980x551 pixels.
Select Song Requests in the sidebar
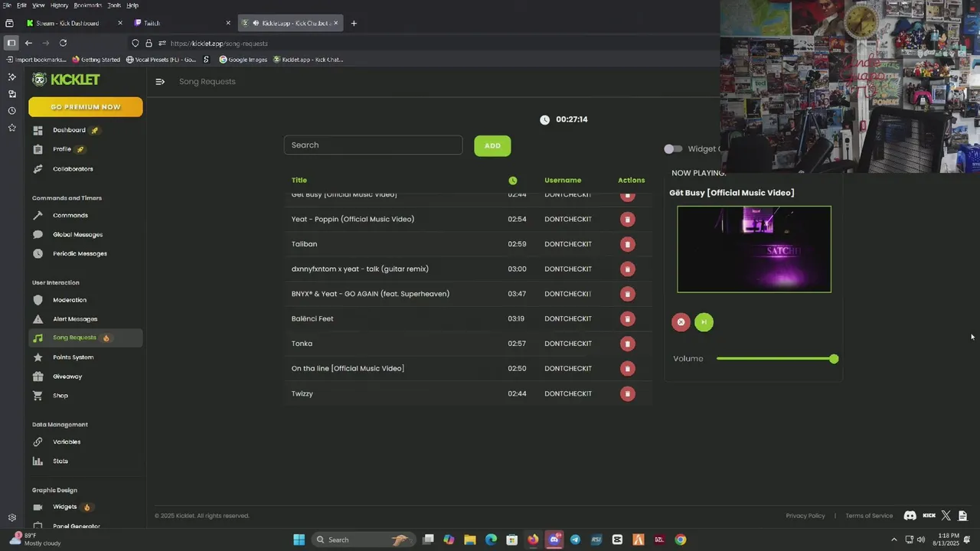86,337
